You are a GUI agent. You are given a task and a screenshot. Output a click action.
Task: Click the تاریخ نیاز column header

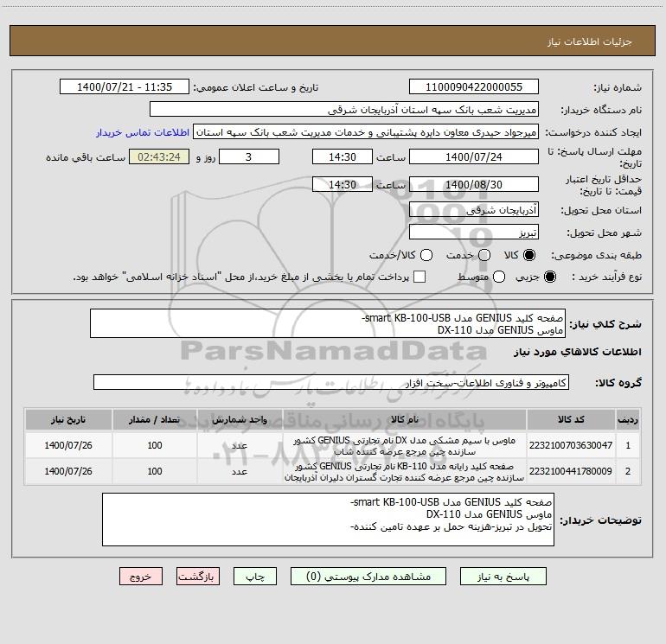[x=68, y=419]
